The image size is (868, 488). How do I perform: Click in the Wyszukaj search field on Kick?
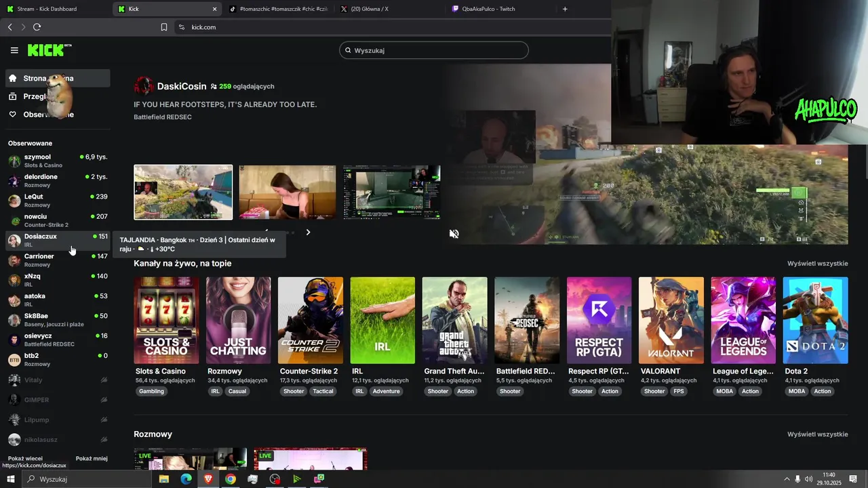(x=434, y=50)
